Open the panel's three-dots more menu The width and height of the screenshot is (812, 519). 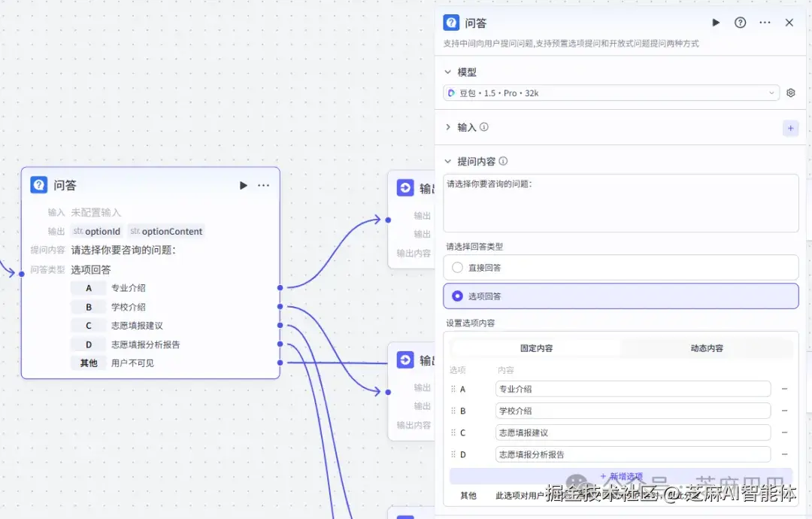tap(765, 23)
